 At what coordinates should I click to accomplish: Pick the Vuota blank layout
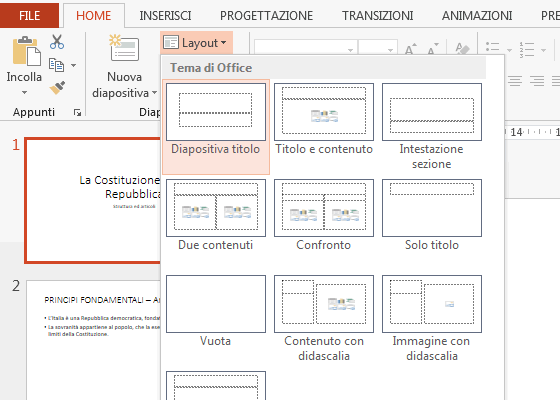click(216, 311)
